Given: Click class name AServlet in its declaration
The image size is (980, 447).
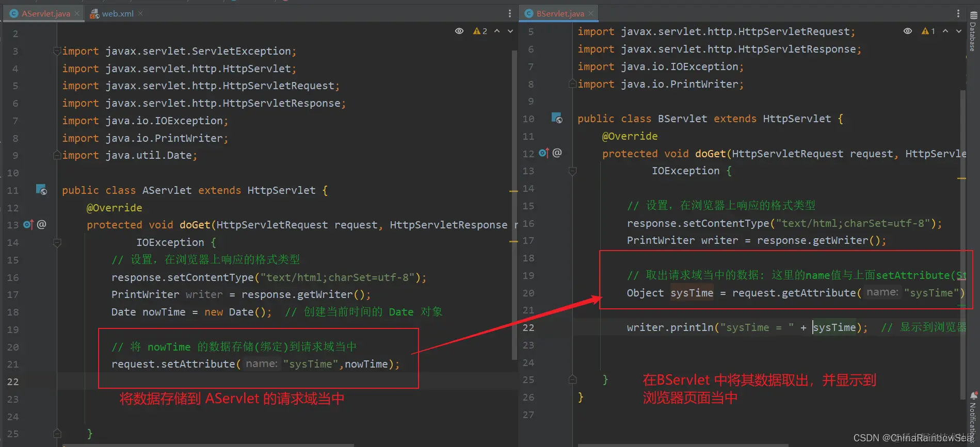Looking at the screenshot, I should [x=167, y=190].
